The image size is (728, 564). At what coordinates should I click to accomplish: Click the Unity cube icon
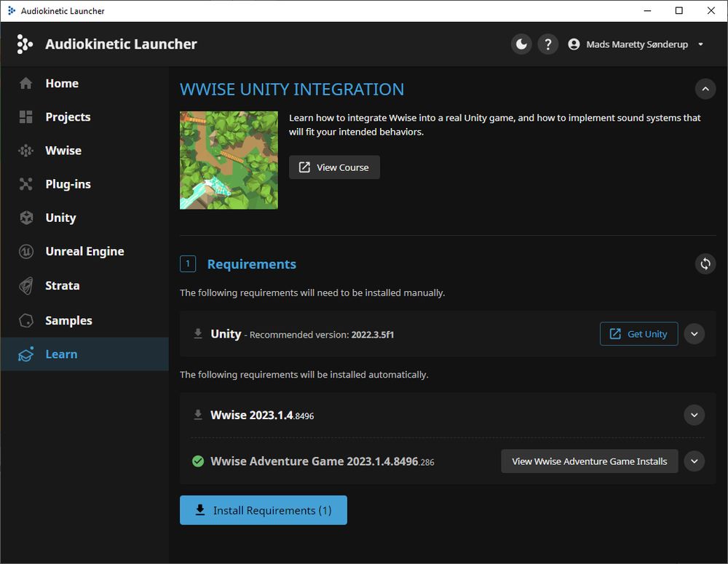pos(26,218)
